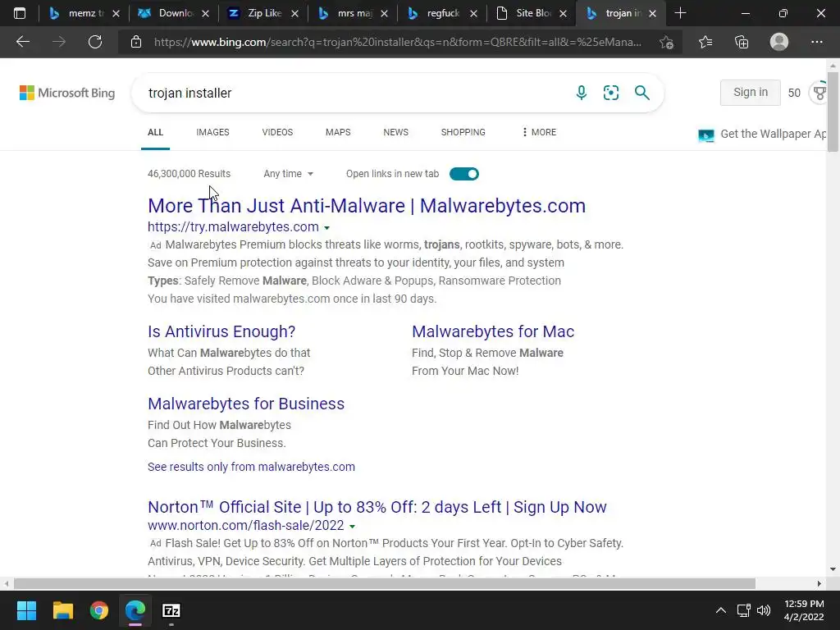Click the magnifier search icon
This screenshot has width=840, height=630.
coord(641,93)
